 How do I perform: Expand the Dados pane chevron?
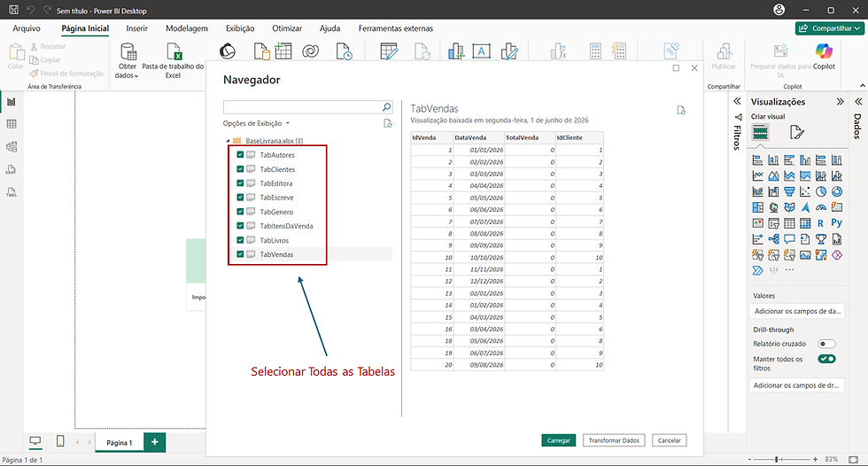[x=858, y=101]
